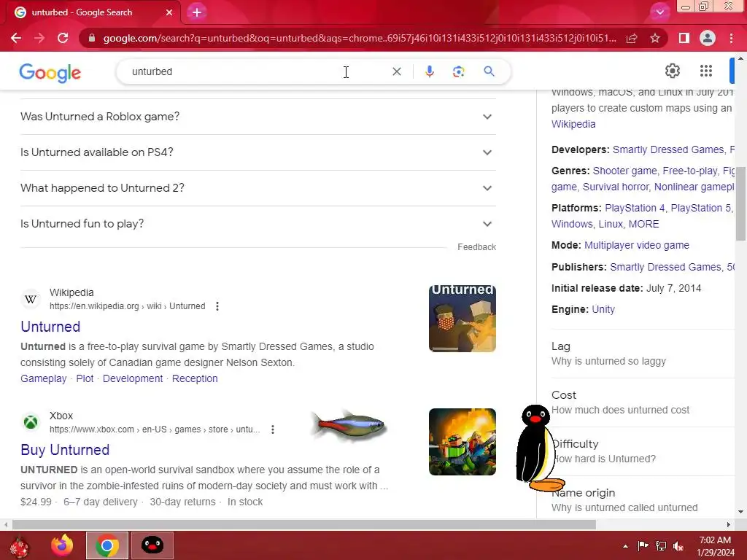Open the Chrome side panel
This screenshot has height=560, width=747.
coord(684,38)
